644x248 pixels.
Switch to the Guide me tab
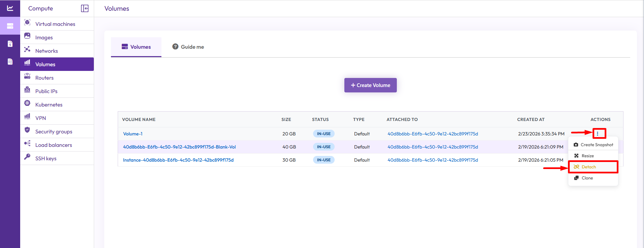[x=188, y=47]
